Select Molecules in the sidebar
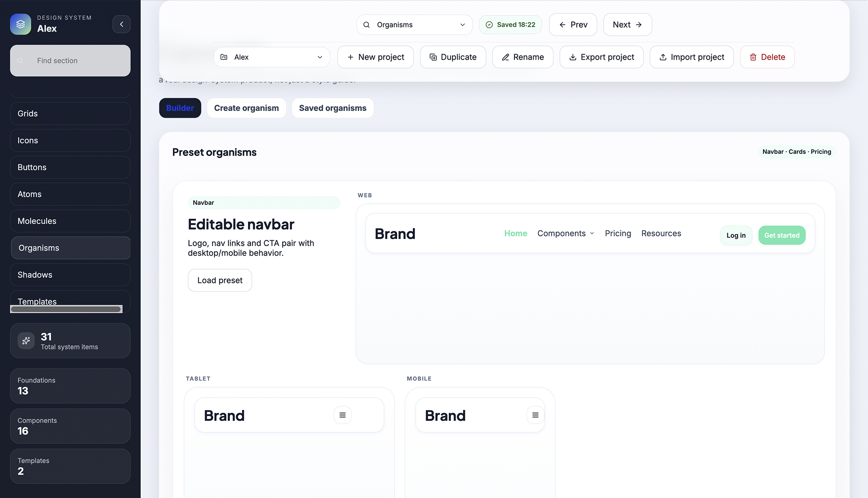Image resolution: width=868 pixels, height=498 pixels. (70, 221)
